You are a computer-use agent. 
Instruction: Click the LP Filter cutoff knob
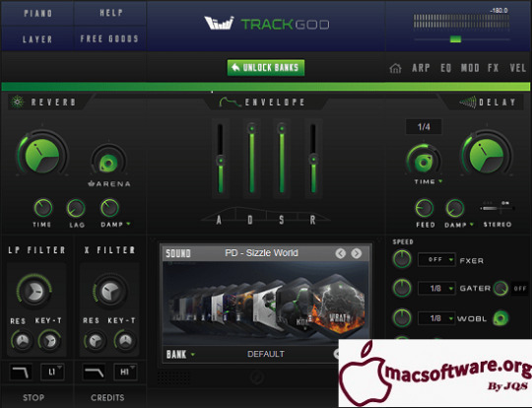point(34,291)
